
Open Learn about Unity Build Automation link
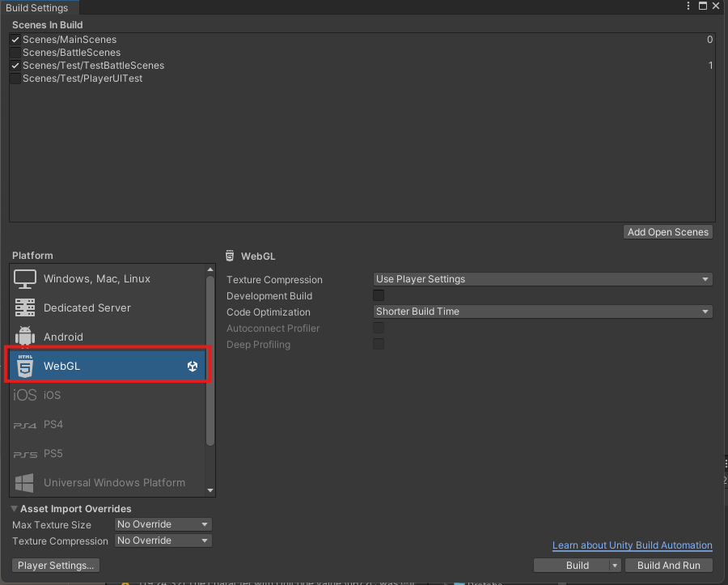pyautogui.click(x=633, y=545)
